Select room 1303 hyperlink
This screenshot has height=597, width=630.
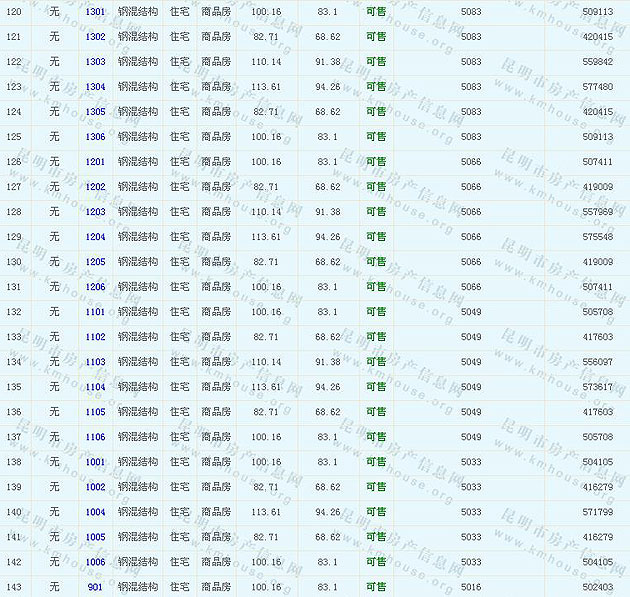pos(95,62)
